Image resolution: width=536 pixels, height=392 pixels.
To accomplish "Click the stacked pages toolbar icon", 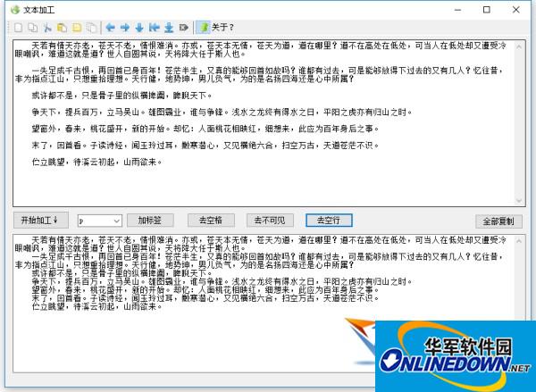I will (x=91, y=28).
